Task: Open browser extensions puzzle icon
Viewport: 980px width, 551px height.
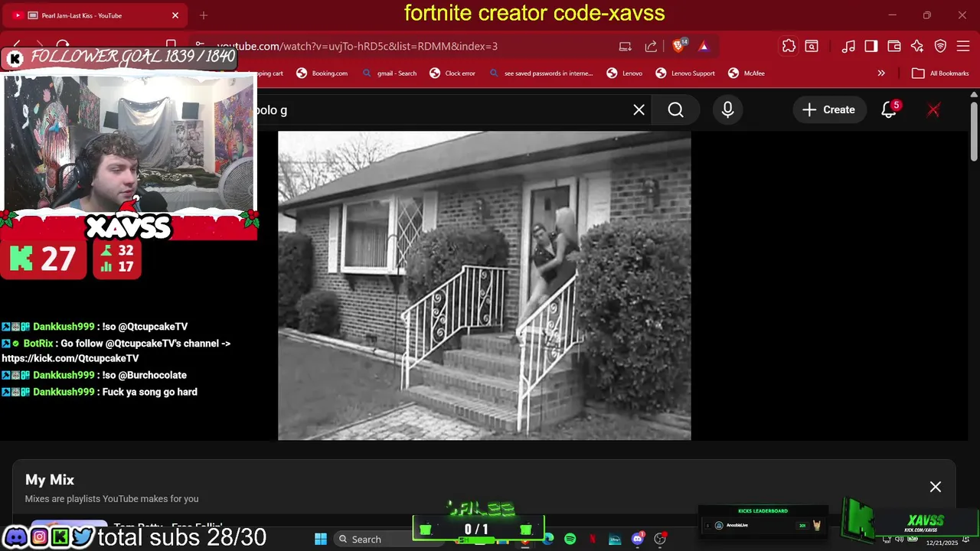Action: (789, 46)
